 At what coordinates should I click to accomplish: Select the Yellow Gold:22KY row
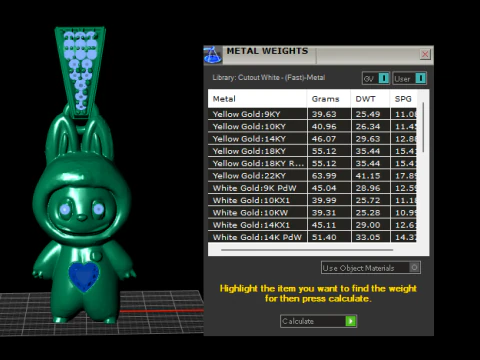point(312,176)
